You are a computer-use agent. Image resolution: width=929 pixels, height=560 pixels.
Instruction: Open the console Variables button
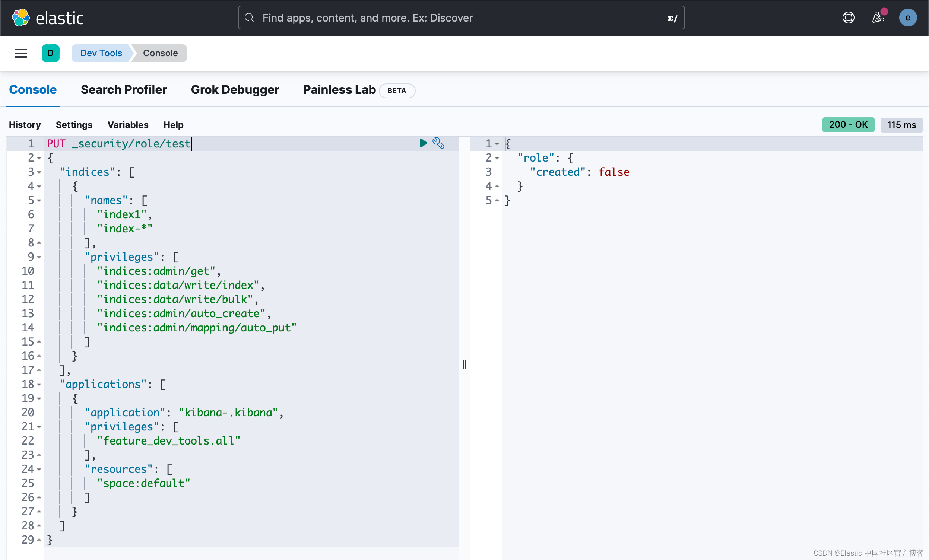(128, 125)
